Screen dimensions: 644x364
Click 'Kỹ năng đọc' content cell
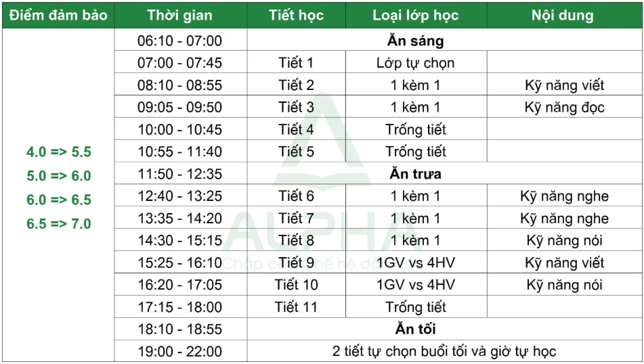pyautogui.click(x=564, y=107)
